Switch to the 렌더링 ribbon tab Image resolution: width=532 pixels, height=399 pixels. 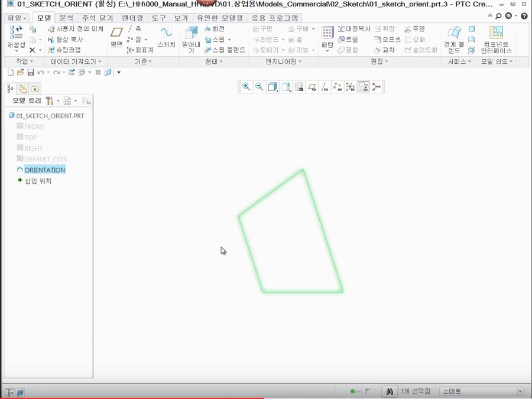(132, 18)
